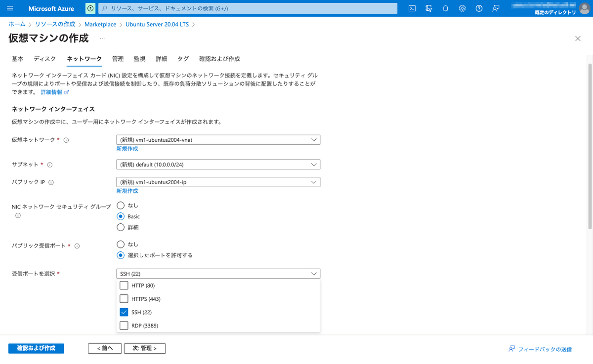Select なし for NIC security group
Image resolution: width=593 pixels, height=364 pixels.
point(121,205)
